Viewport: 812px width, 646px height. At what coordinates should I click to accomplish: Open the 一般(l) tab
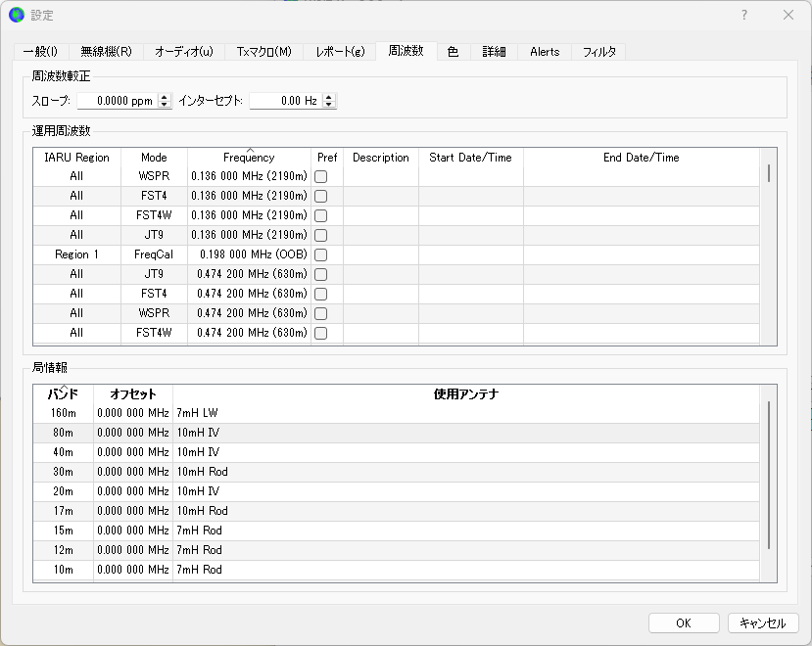(40, 52)
